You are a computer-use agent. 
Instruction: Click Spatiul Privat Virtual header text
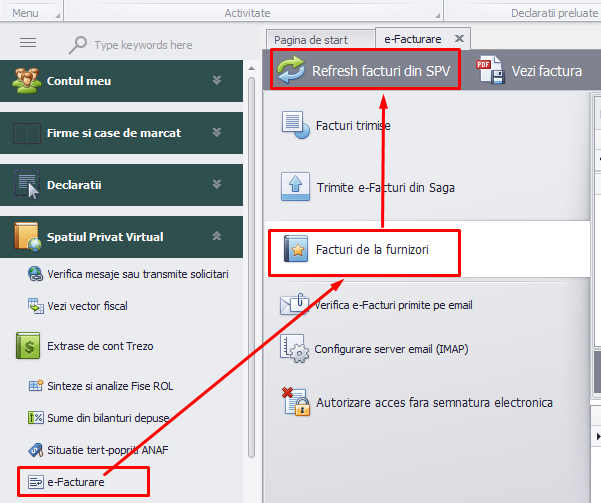coord(105,237)
